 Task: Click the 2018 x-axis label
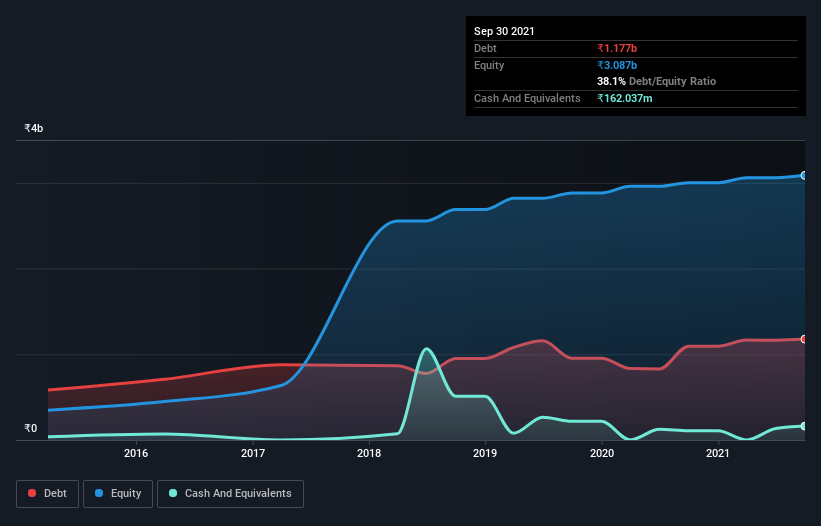click(x=369, y=453)
